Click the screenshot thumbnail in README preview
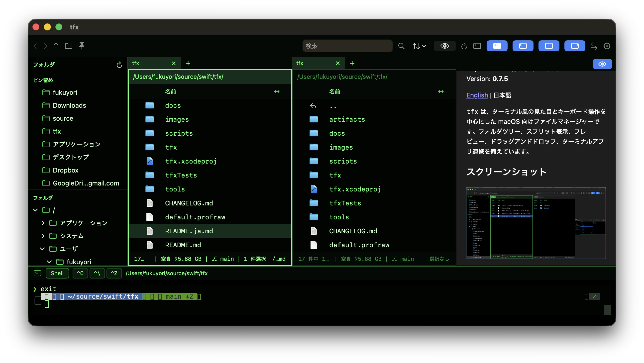The height and width of the screenshot is (363, 644). point(536,223)
